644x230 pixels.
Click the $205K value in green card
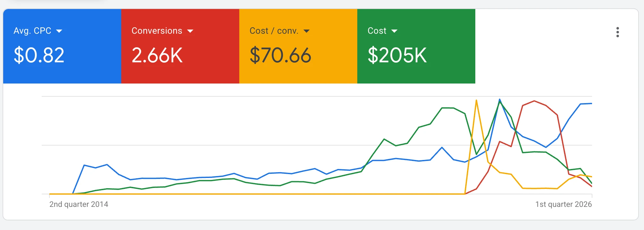[397, 55]
